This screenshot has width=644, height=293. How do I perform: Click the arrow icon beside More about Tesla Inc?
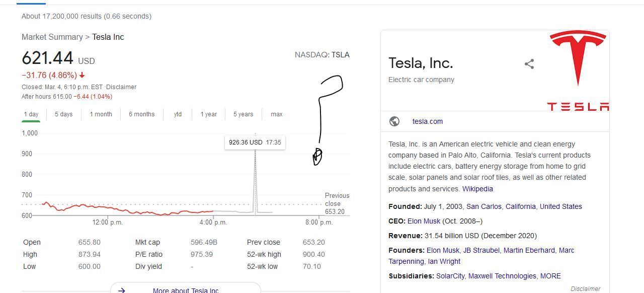121,290
